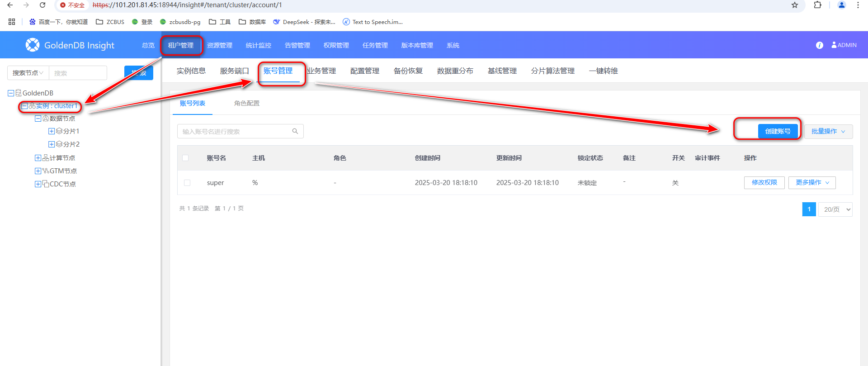868x366 pixels.
Task: Open the Chrome profile avatar icon
Action: 841,5
